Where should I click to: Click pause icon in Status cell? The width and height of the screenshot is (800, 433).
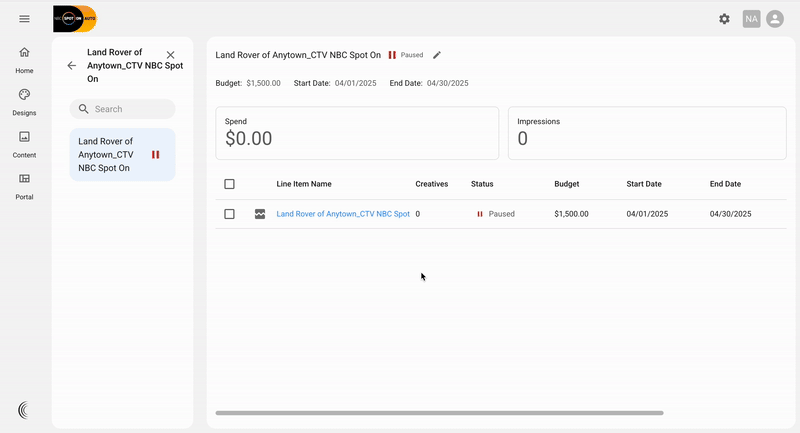[480, 214]
